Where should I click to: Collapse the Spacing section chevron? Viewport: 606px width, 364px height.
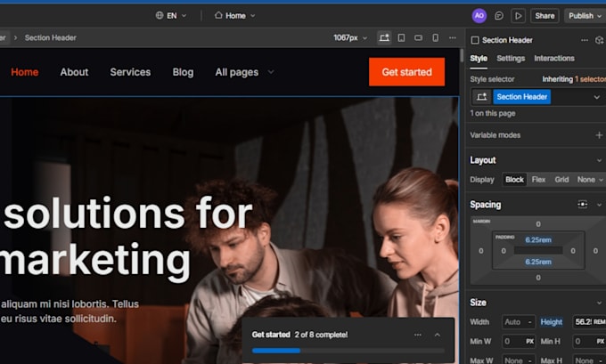[x=599, y=205]
